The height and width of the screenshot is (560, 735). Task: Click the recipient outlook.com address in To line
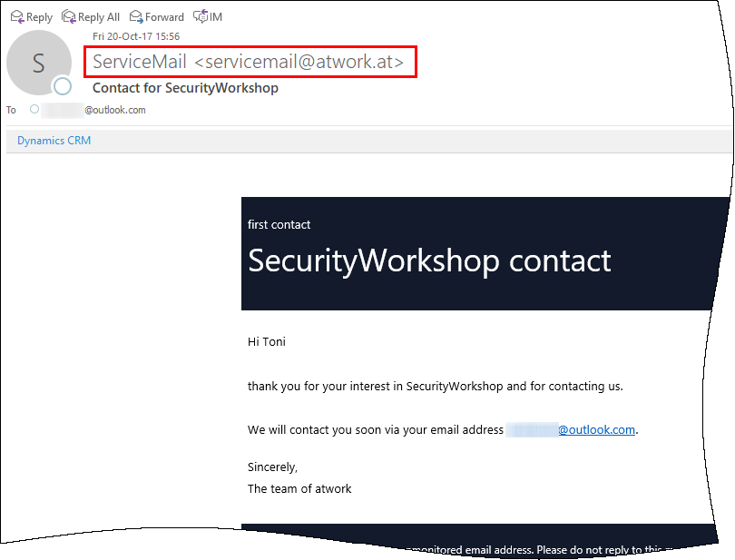point(114,110)
